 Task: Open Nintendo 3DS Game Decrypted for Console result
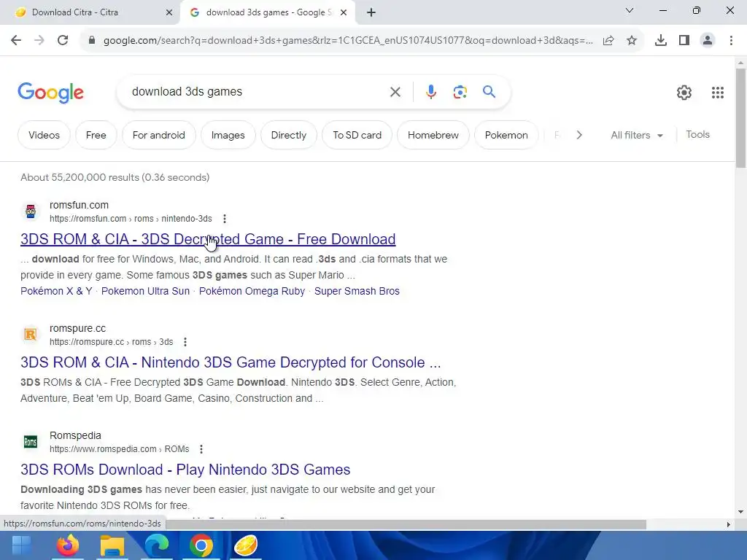coord(231,362)
